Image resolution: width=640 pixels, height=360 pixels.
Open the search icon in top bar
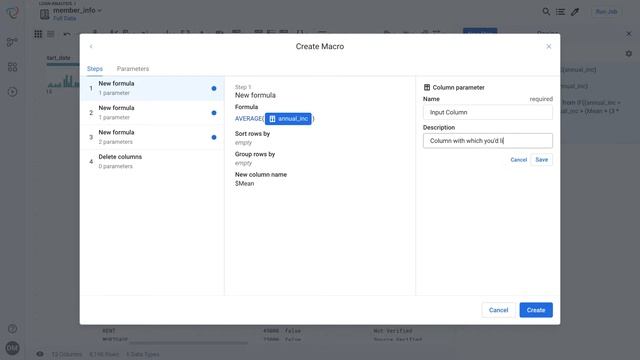(x=546, y=12)
